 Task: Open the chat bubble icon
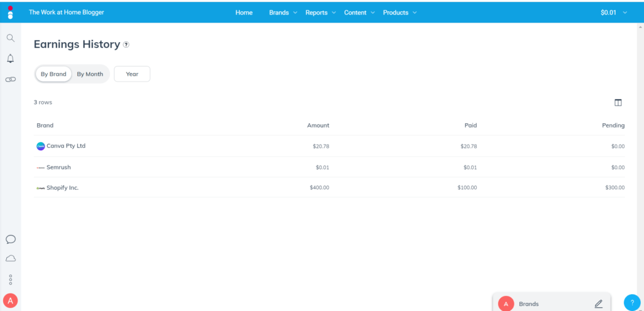pyautogui.click(x=10, y=239)
